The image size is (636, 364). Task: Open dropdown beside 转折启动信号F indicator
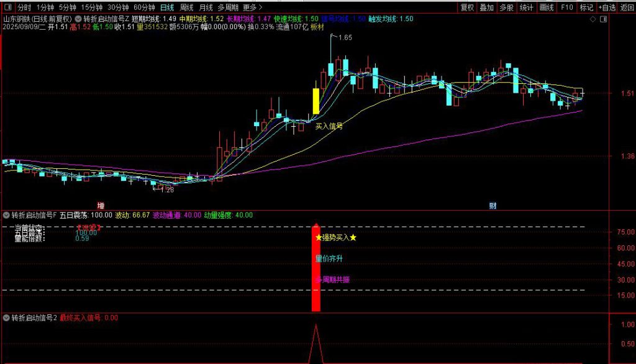7,215
